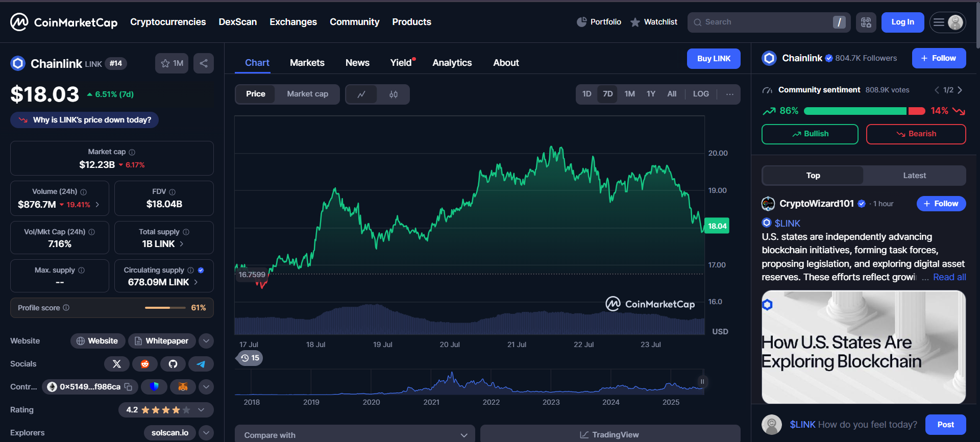Click the Log In button

pos(902,22)
